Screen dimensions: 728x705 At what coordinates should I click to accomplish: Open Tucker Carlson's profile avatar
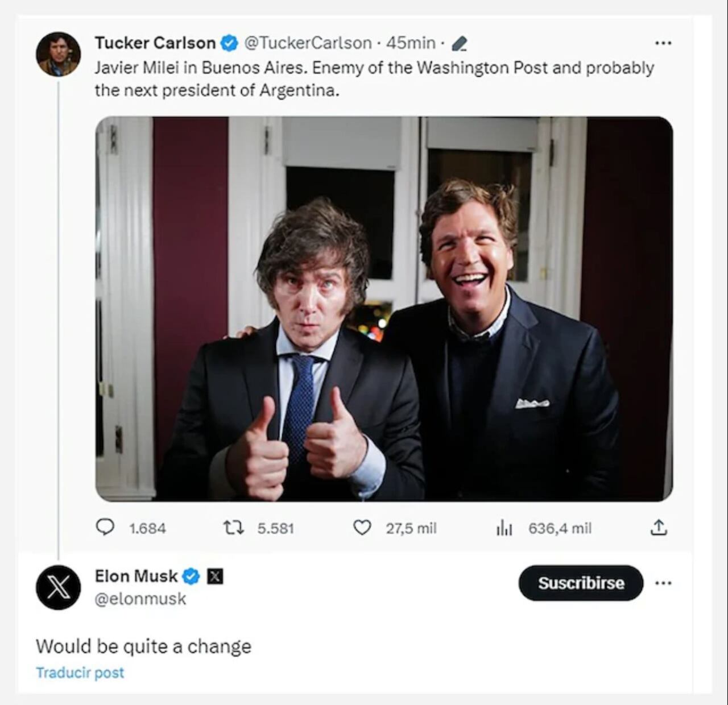tap(58, 54)
